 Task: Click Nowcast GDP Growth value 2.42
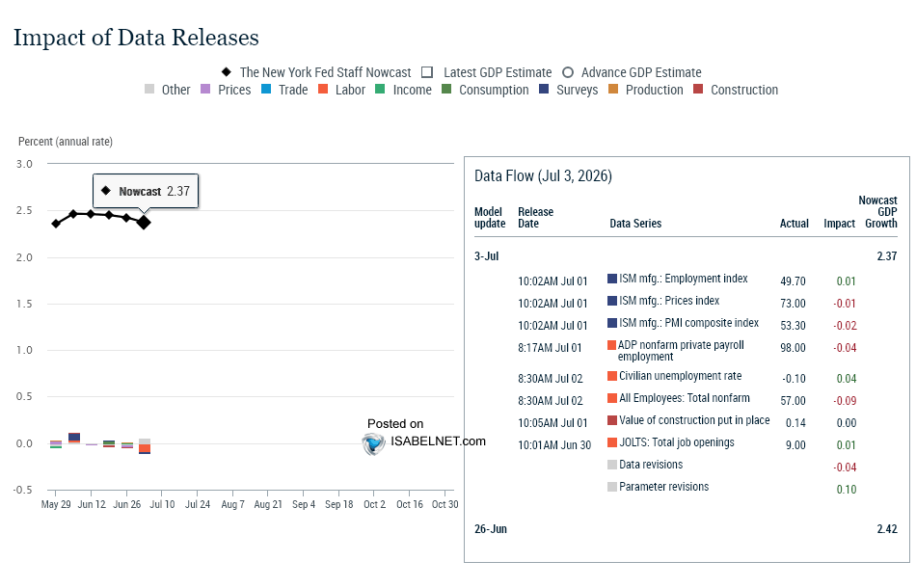(887, 529)
